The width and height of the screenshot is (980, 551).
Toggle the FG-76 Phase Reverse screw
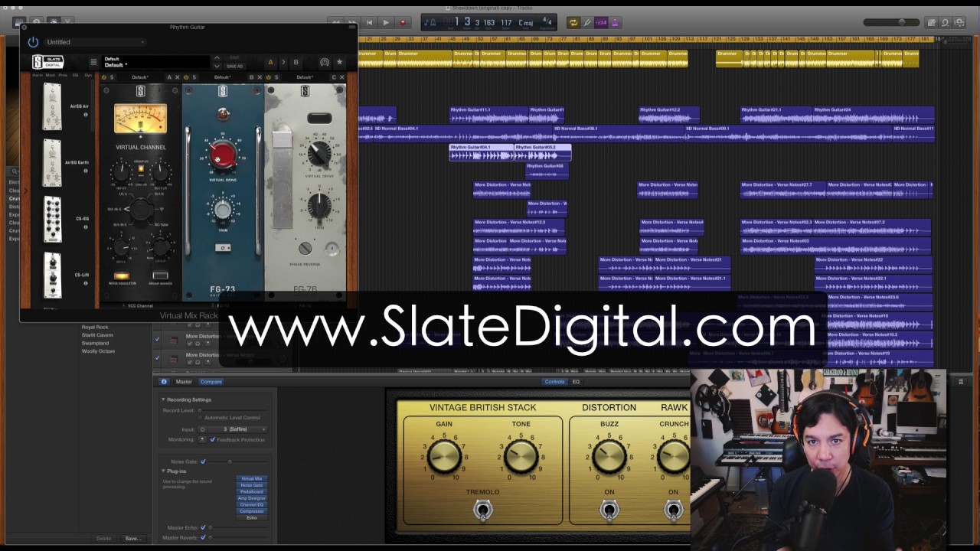click(x=305, y=248)
